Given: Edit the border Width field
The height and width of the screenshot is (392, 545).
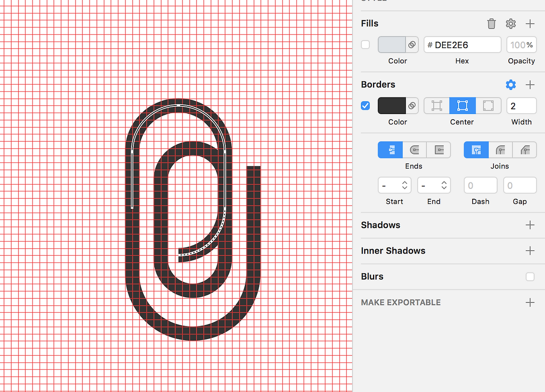Looking at the screenshot, I should (x=522, y=106).
